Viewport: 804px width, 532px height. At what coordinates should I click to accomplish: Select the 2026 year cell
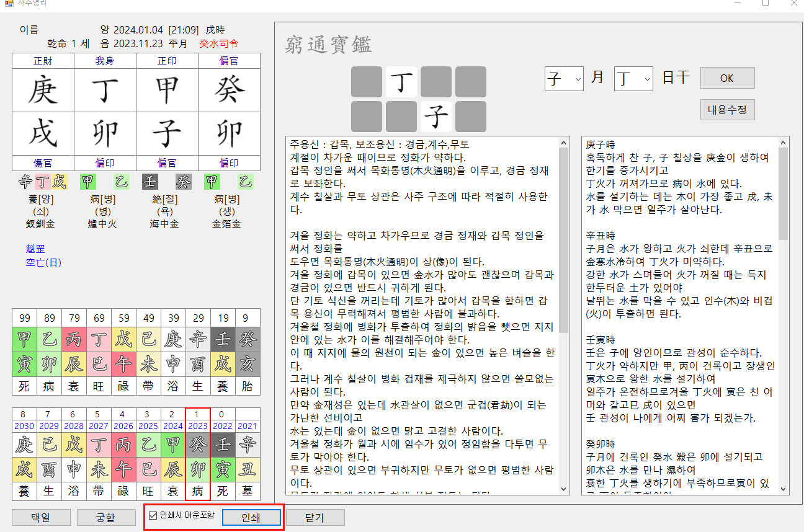click(x=123, y=426)
